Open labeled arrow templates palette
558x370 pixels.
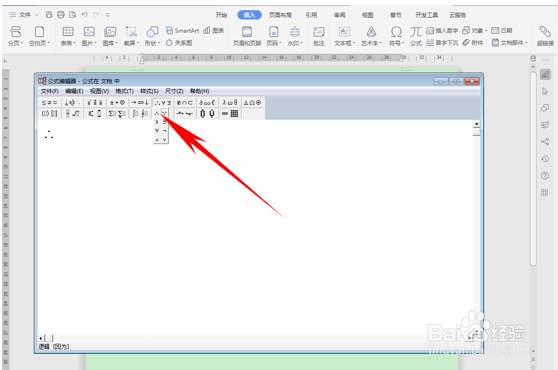pyautogui.click(x=185, y=113)
